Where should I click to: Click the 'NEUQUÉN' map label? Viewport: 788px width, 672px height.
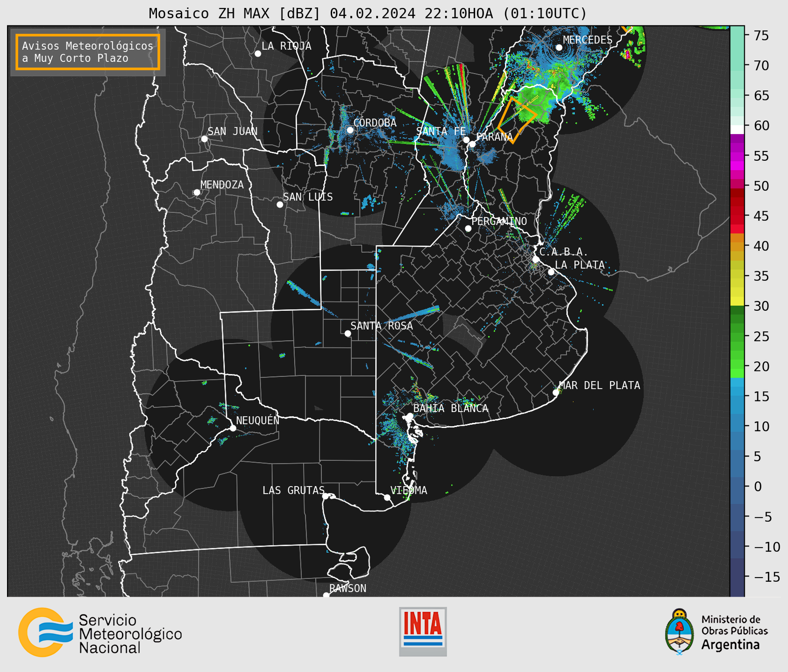258,421
